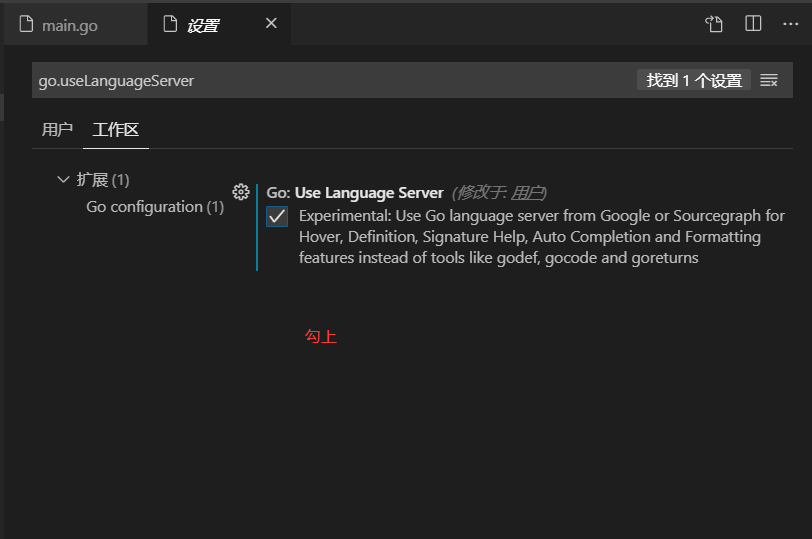Toggle the Use Language Server checkbox

pos(277,216)
